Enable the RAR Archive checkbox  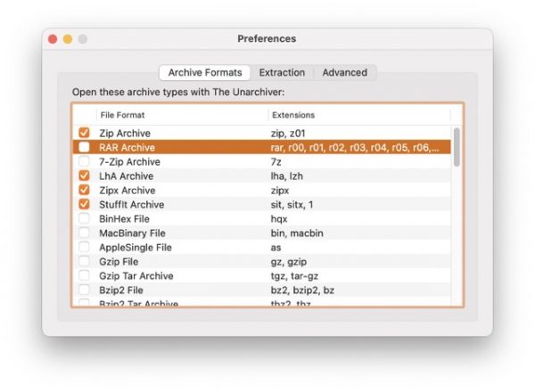85,147
